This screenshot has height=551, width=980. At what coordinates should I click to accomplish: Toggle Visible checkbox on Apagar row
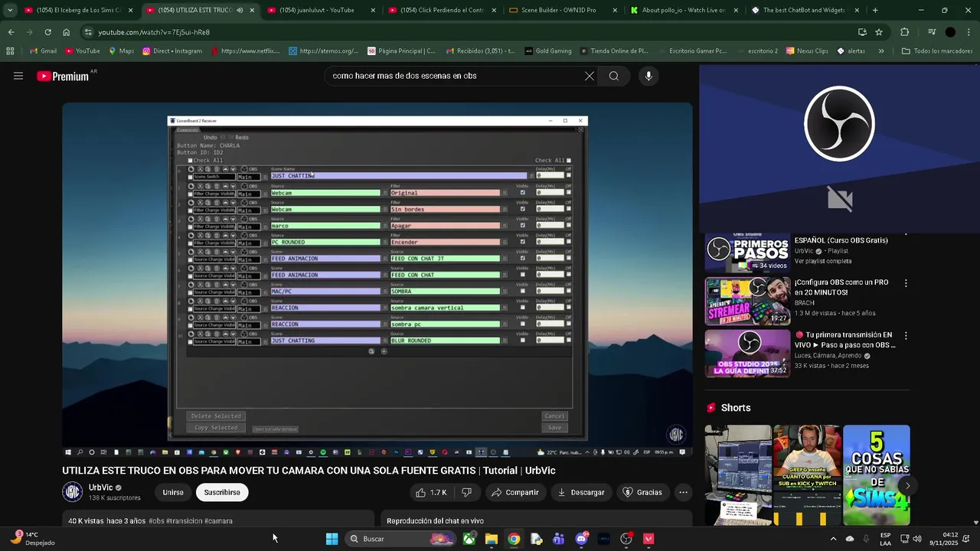point(523,226)
